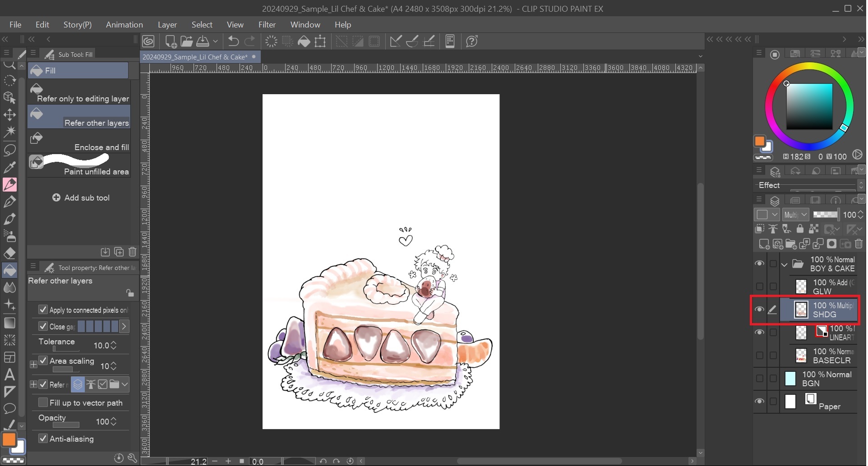Select the Eyedropper tool
The width and height of the screenshot is (868, 466).
(x=10, y=167)
